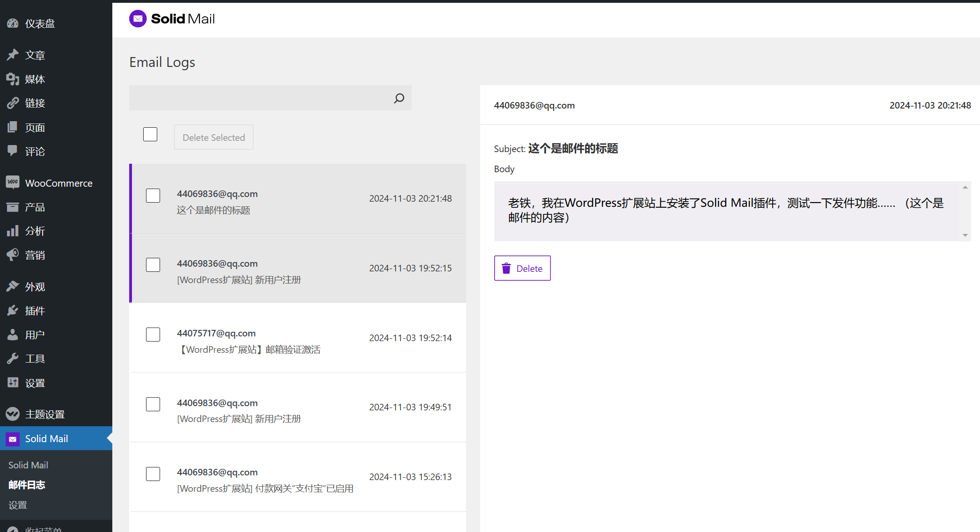Click the 工具 wrench icon
This screenshot has height=532, width=980.
point(13,359)
